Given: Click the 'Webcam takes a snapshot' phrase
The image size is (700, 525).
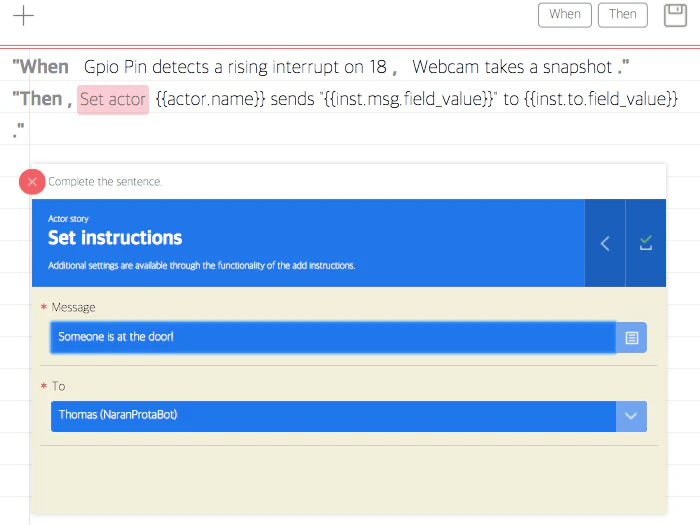Looking at the screenshot, I should tap(512, 67).
